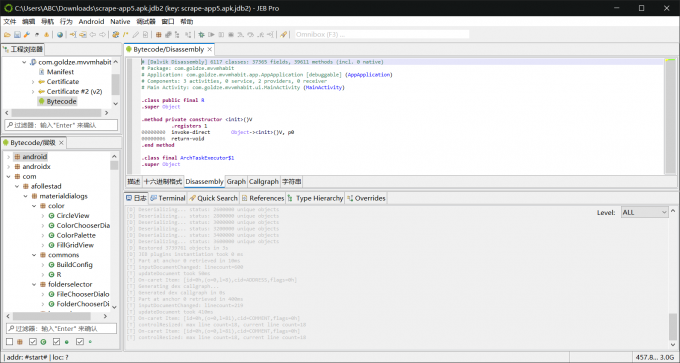Click the wrench toolbar icon
680x363 pixels.
(x=27, y=35)
